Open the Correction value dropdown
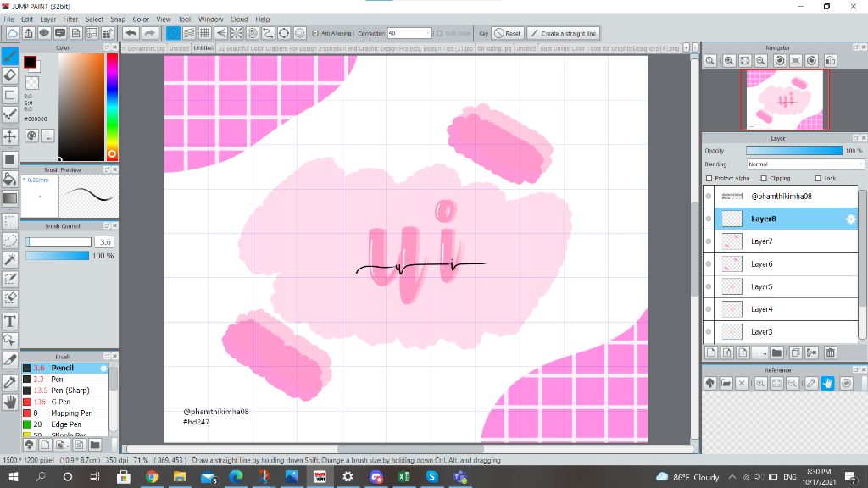Screen dimensions: 868x488 point(427,33)
